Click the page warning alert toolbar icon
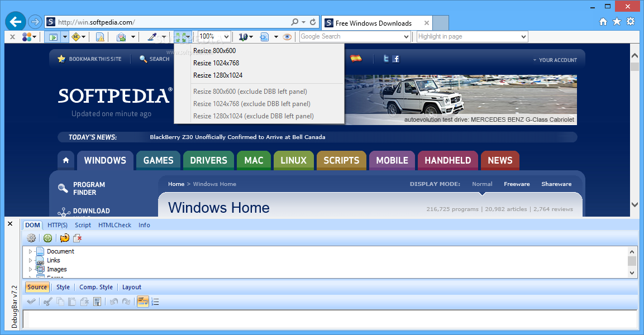Viewport: 644px width, 335px height. (x=100, y=37)
